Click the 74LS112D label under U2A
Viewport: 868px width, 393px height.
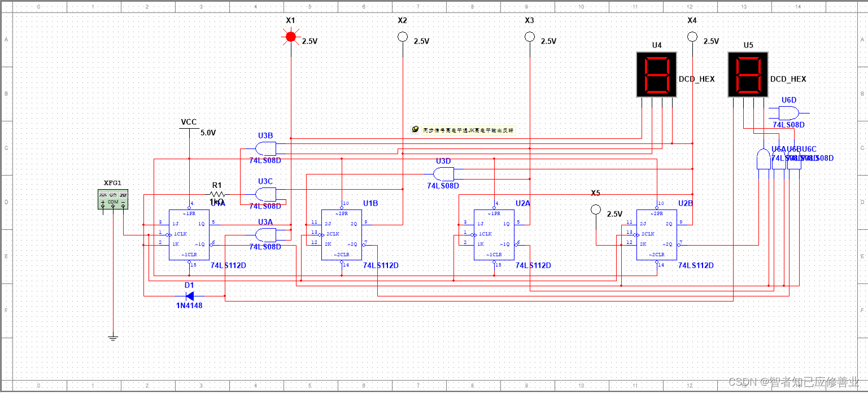533,265
